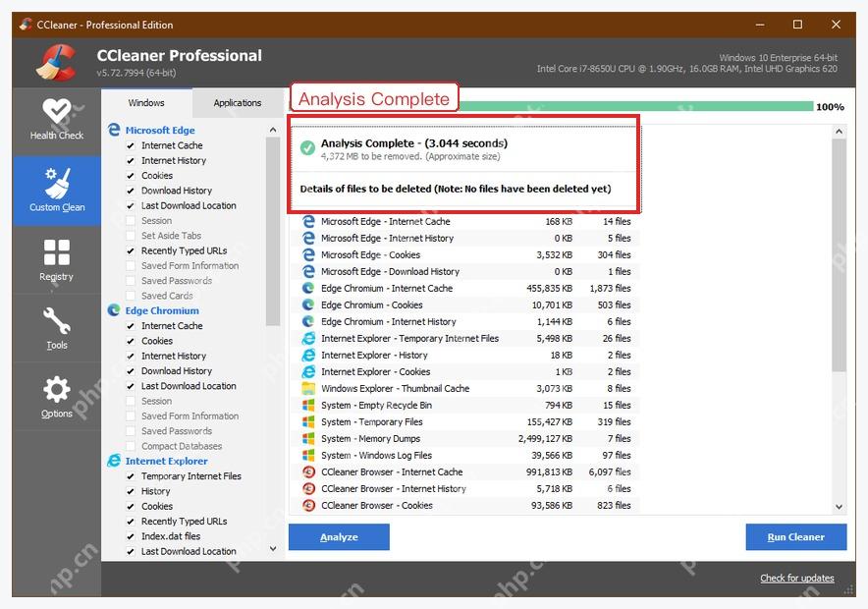Open the Health Check section
Viewport: 868px width, 609px height.
coord(57,119)
